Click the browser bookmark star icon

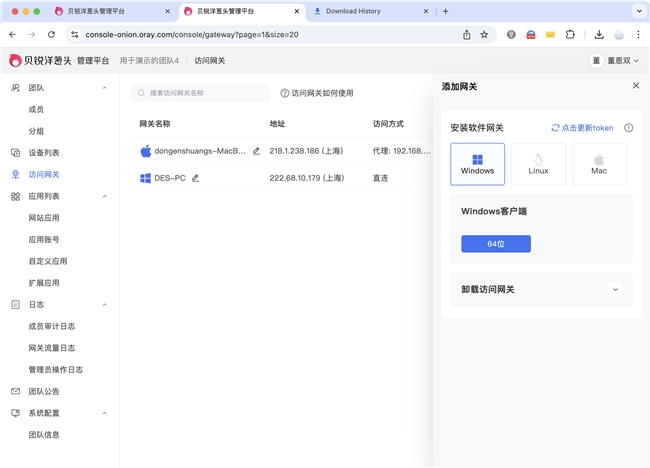point(485,34)
